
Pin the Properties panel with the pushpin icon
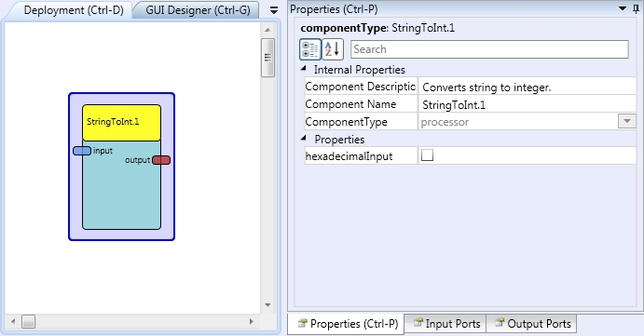pyautogui.click(x=636, y=9)
